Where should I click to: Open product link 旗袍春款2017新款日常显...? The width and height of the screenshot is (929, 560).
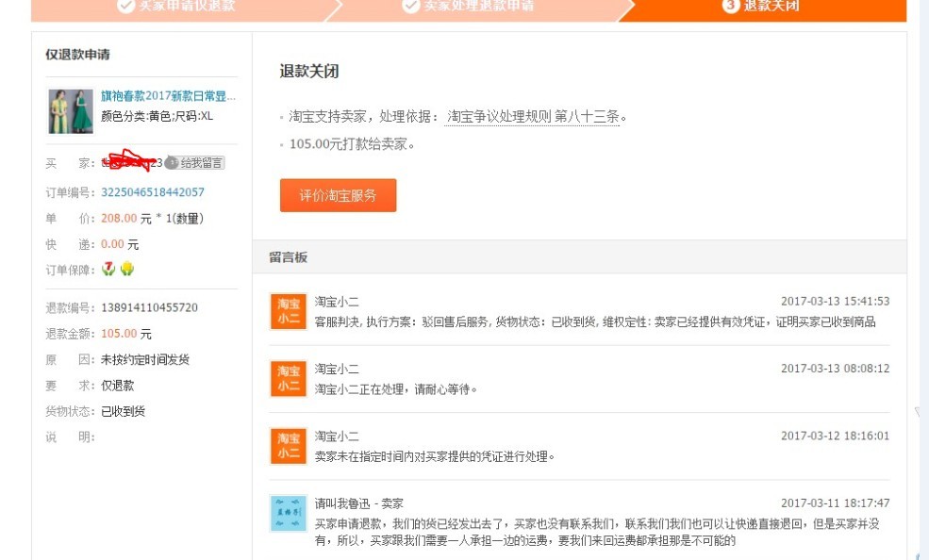pos(168,96)
